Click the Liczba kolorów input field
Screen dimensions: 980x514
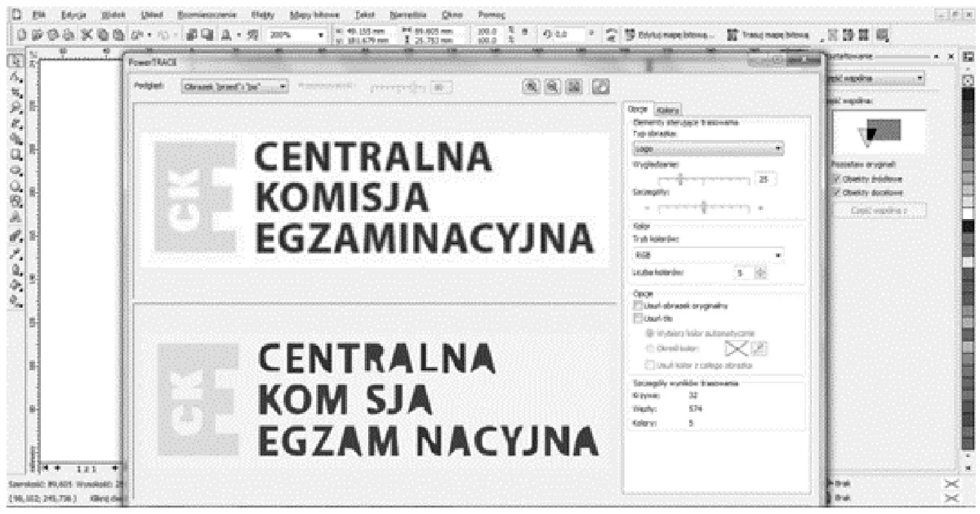[743, 272]
